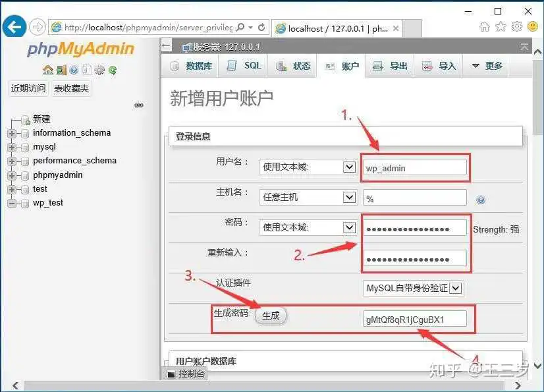544x392 pixels.
Task: Click 新建 in the database tree
Action: tap(41, 119)
